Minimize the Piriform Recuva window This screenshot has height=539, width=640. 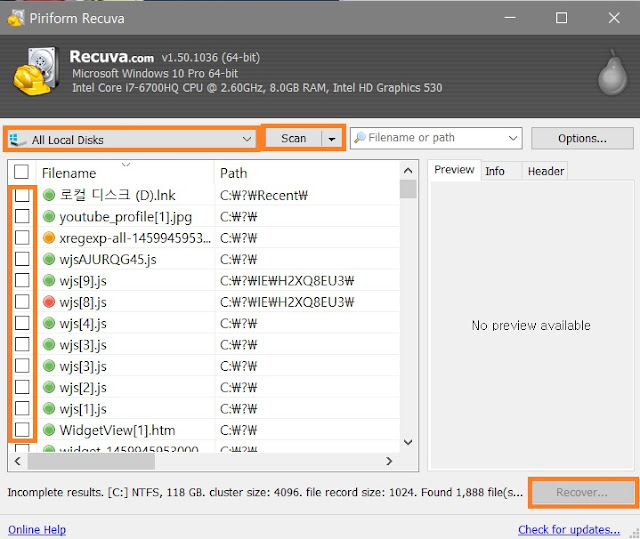tap(510, 18)
